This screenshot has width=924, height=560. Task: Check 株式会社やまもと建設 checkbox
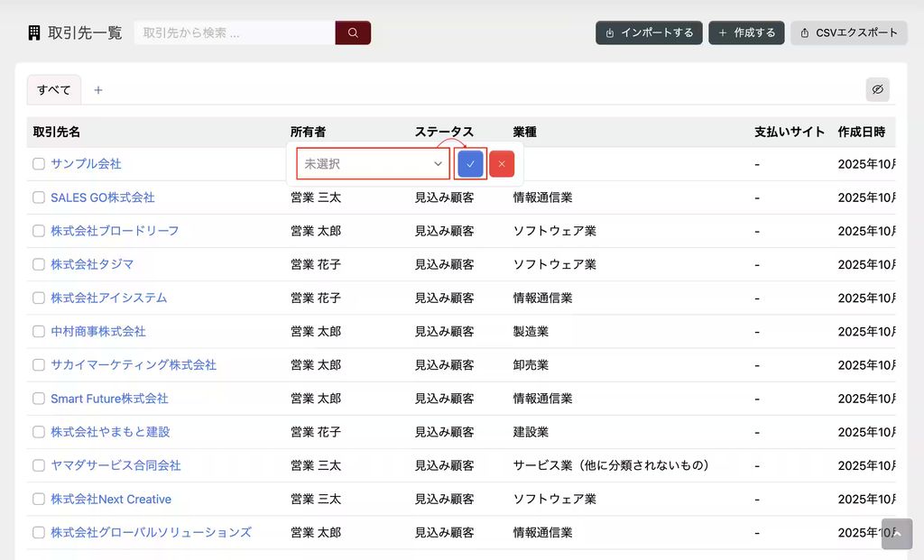39,432
